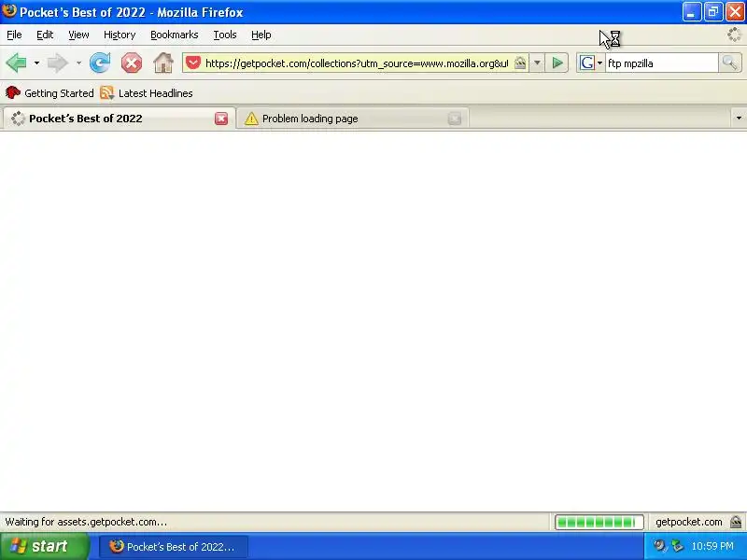Viewport: 747px width, 560px height.
Task: Click the green page loading progress bar
Action: [599, 522]
